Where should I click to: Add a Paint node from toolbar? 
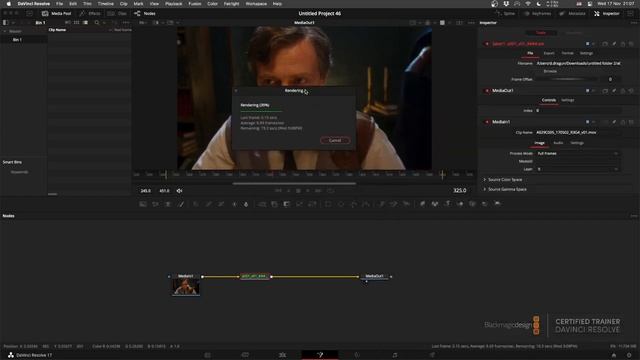[181, 204]
